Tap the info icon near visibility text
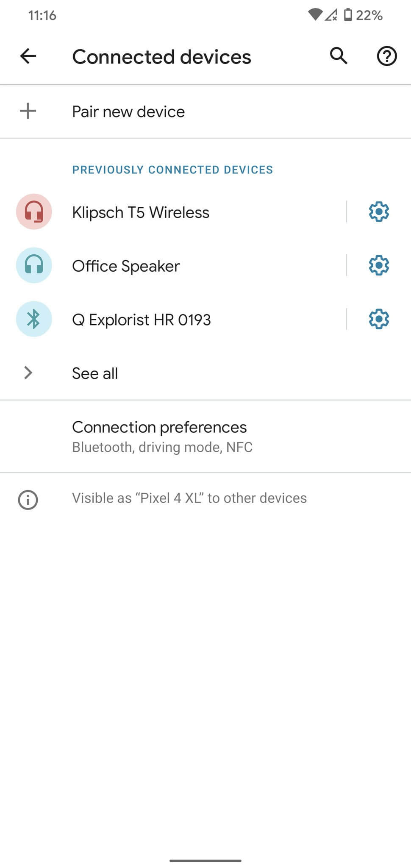 pos(28,500)
